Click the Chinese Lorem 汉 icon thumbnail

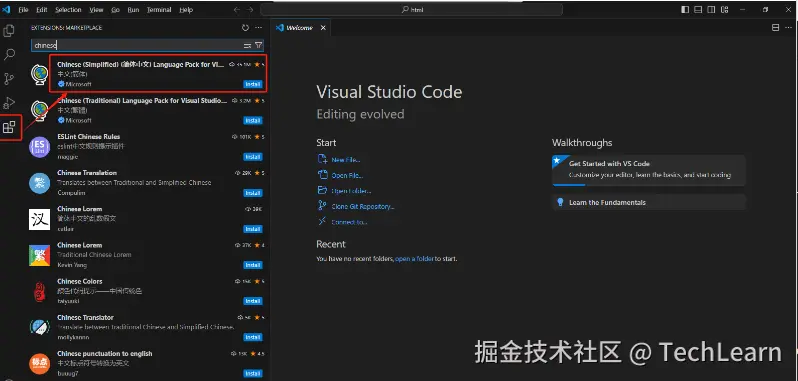[x=40, y=219]
